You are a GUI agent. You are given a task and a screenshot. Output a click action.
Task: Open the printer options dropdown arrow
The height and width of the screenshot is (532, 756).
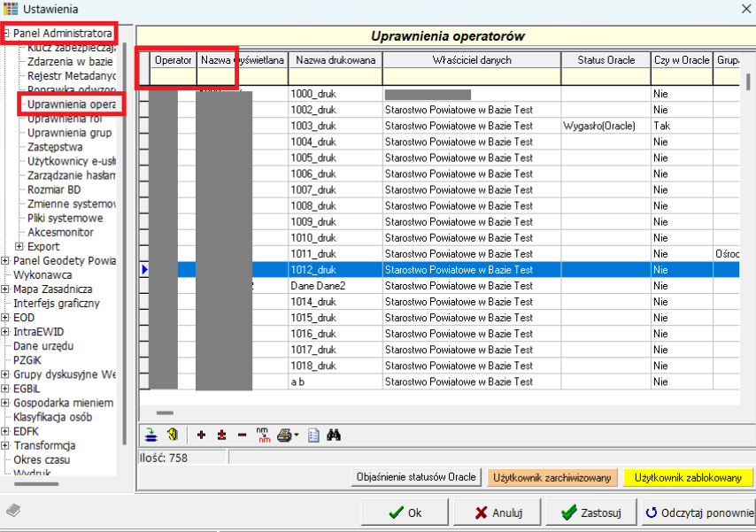pos(297,436)
